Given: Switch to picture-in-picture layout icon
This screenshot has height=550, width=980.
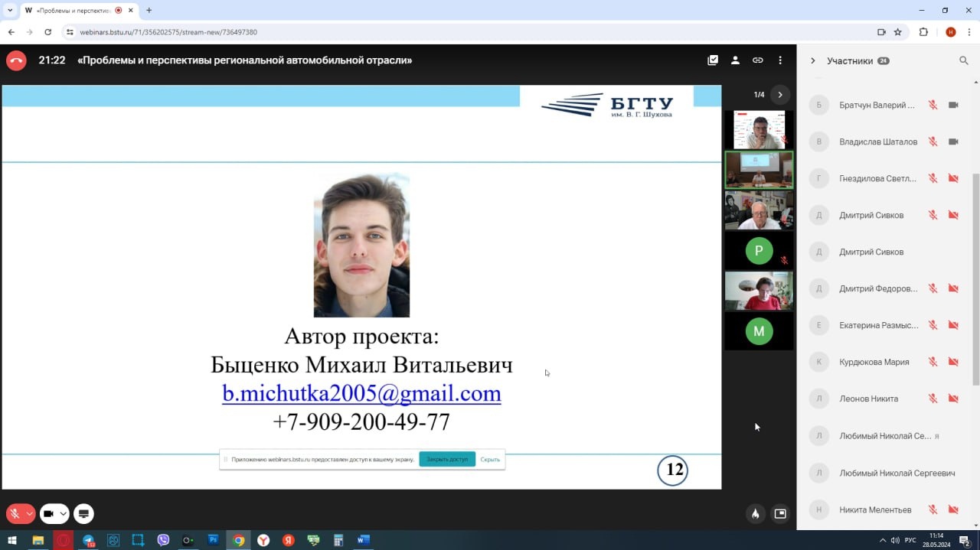Looking at the screenshot, I should tap(780, 514).
